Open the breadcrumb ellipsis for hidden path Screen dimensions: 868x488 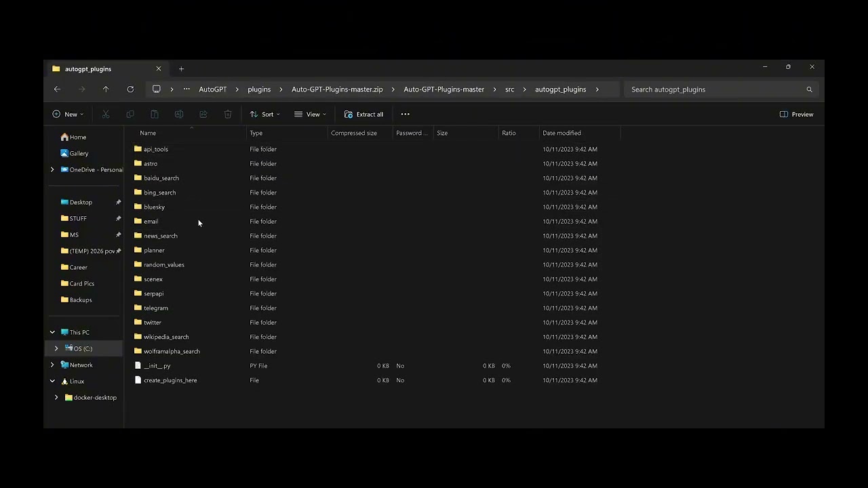point(186,89)
